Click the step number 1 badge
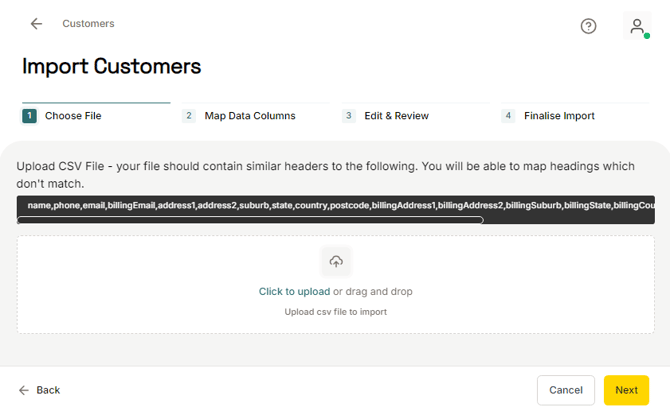The image size is (670, 411). [29, 116]
